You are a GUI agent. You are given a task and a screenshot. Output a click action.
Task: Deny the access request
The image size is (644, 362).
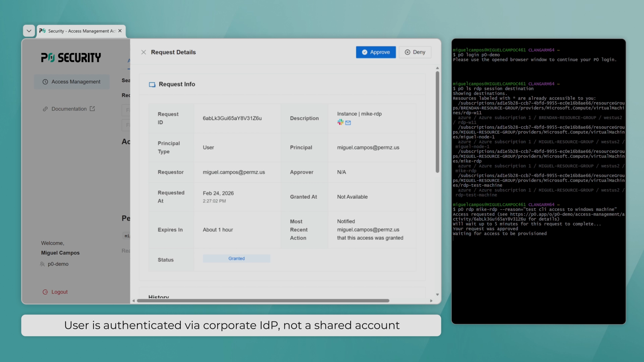click(x=415, y=52)
